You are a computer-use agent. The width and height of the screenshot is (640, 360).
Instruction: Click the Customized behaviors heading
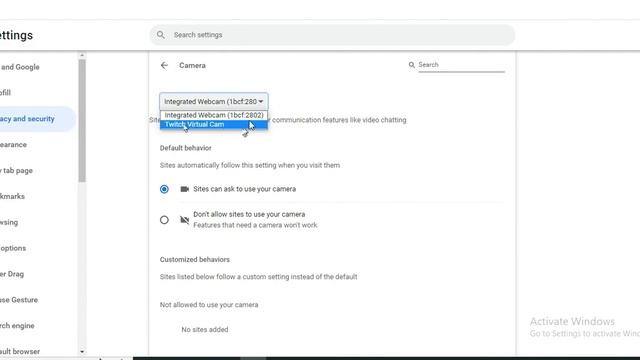click(x=195, y=260)
